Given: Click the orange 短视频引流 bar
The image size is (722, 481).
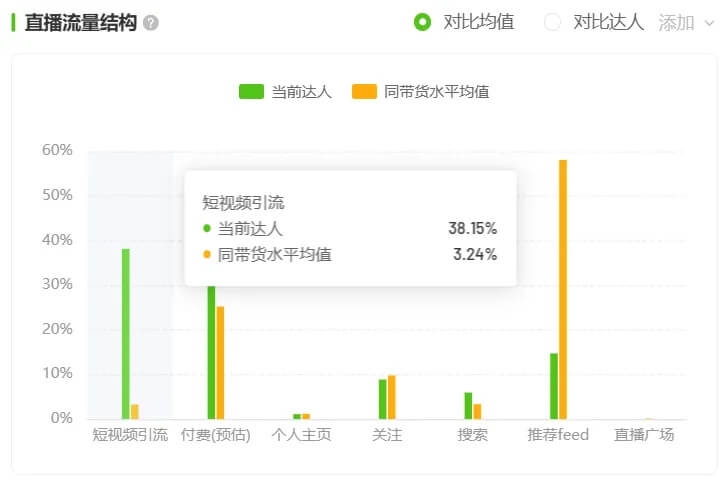Looking at the screenshot, I should [135, 411].
